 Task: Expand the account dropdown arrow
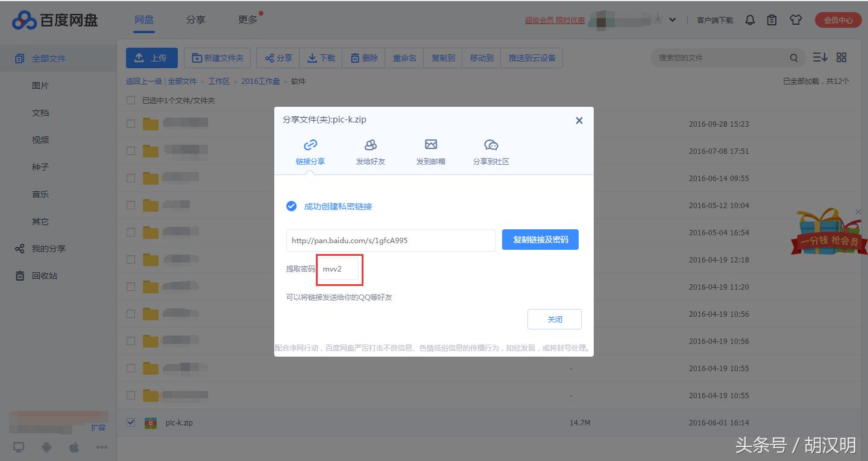(673, 20)
